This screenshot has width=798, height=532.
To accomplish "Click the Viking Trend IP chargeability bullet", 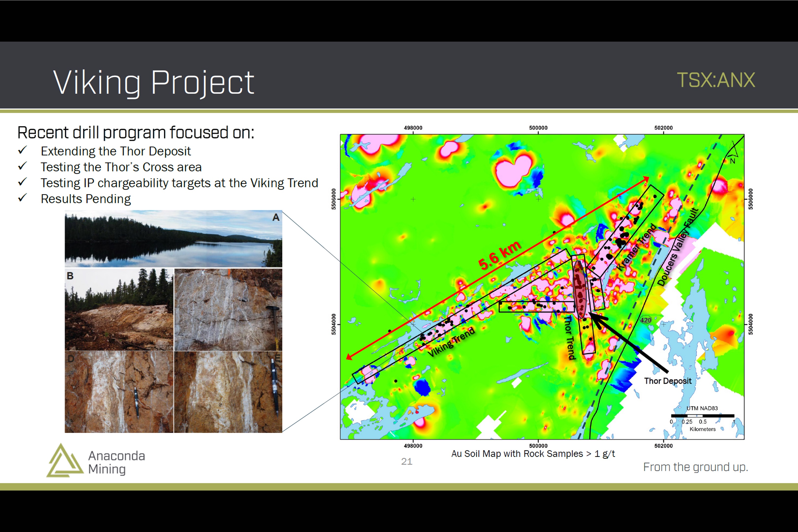I will [x=180, y=183].
